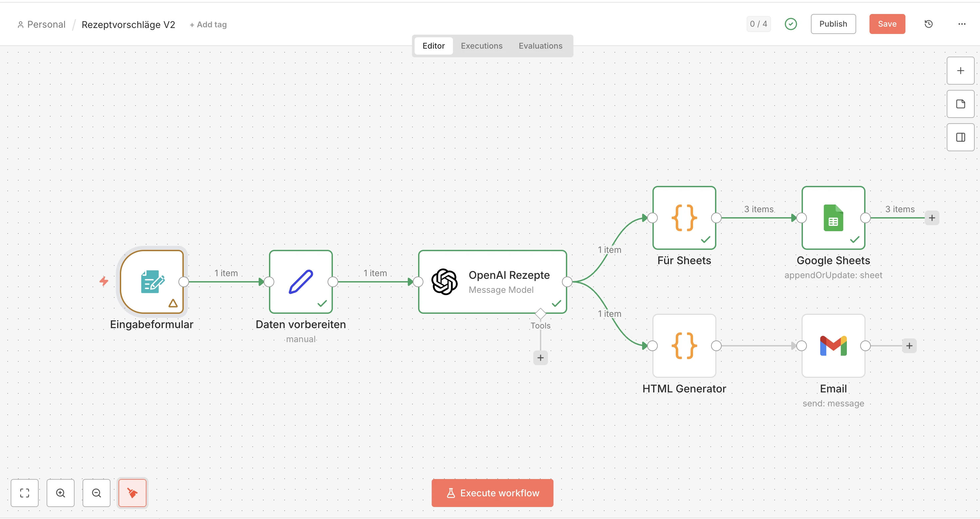980x519 pixels.
Task: Add a sticky note via the note icon
Action: [x=960, y=104]
